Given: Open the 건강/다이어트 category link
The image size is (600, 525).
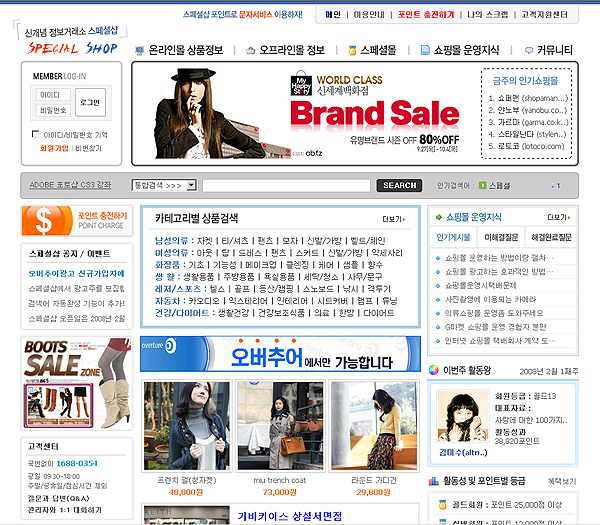Looking at the screenshot, I should coord(182,313).
